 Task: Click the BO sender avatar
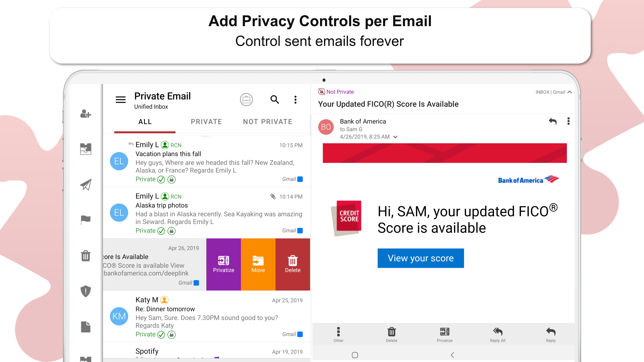326,127
